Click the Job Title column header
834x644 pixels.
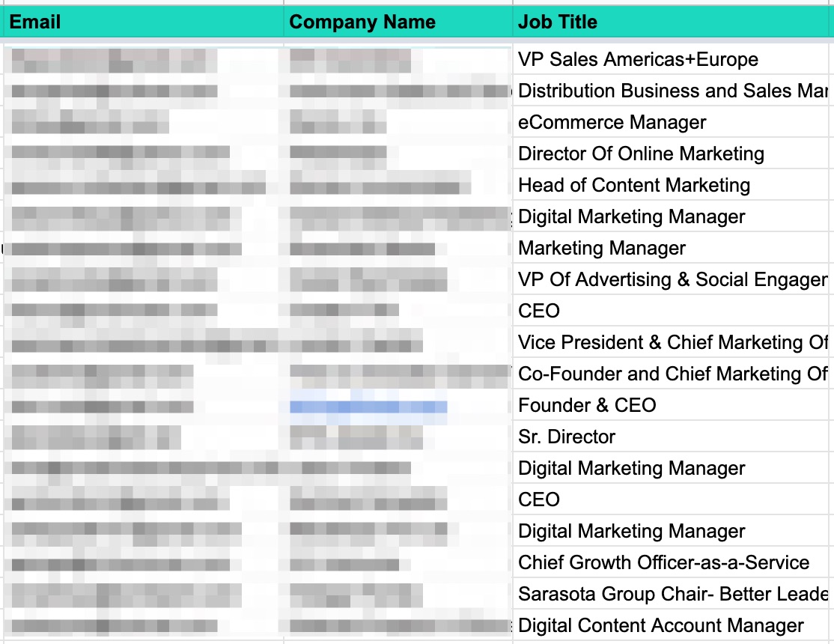coord(558,22)
